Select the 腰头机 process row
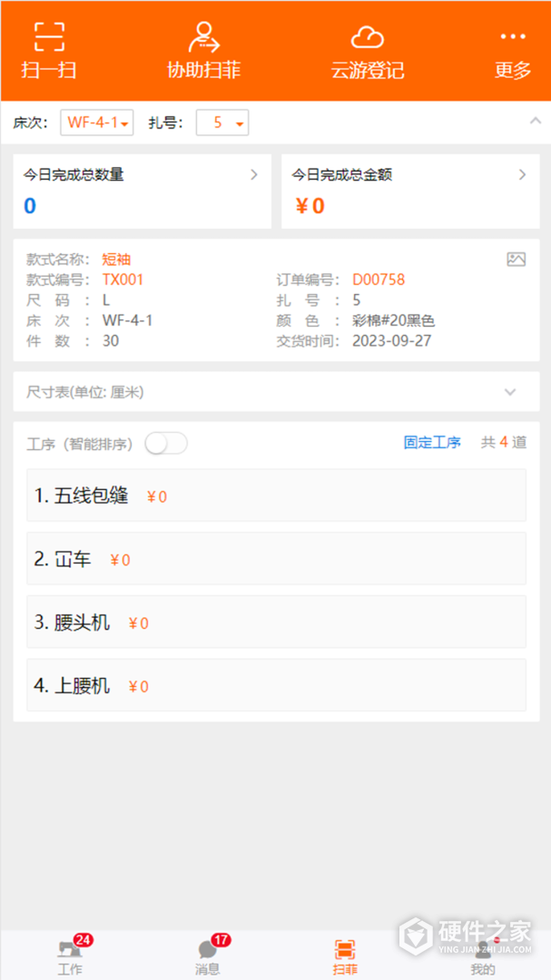Image resolution: width=551 pixels, height=980 pixels. pos(276,622)
